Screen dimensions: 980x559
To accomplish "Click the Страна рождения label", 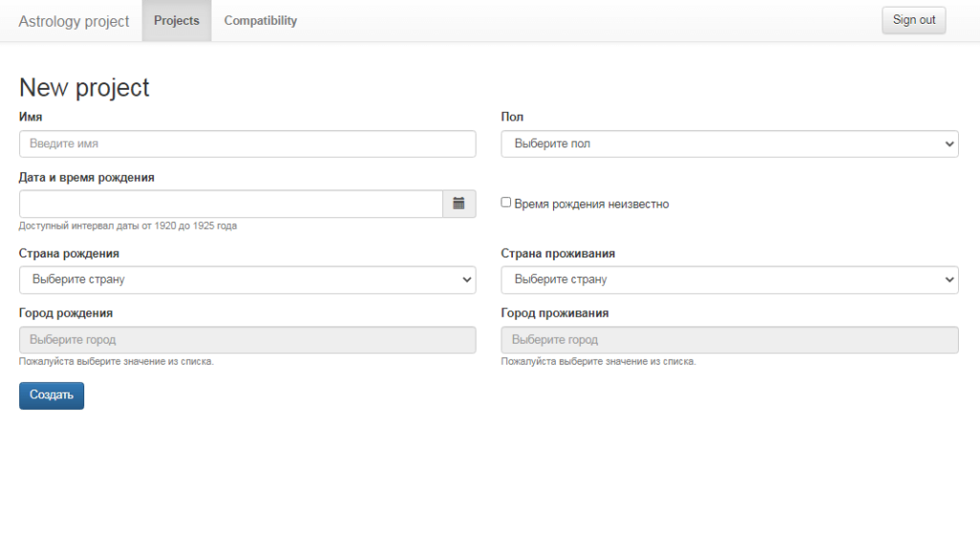I will pyautogui.click(x=69, y=254).
